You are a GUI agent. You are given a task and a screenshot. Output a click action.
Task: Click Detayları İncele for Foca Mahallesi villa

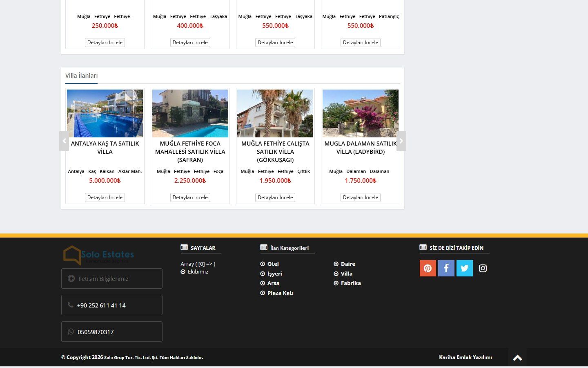(x=190, y=197)
